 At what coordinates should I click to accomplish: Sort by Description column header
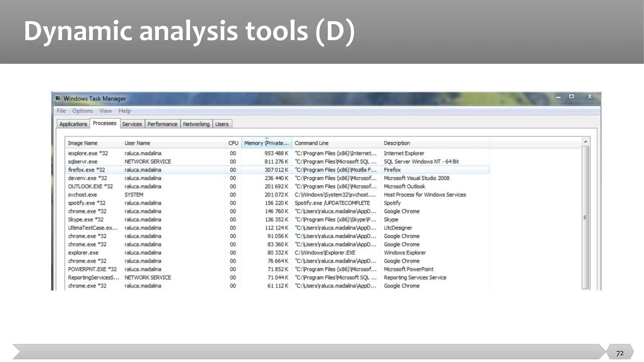[x=435, y=143]
